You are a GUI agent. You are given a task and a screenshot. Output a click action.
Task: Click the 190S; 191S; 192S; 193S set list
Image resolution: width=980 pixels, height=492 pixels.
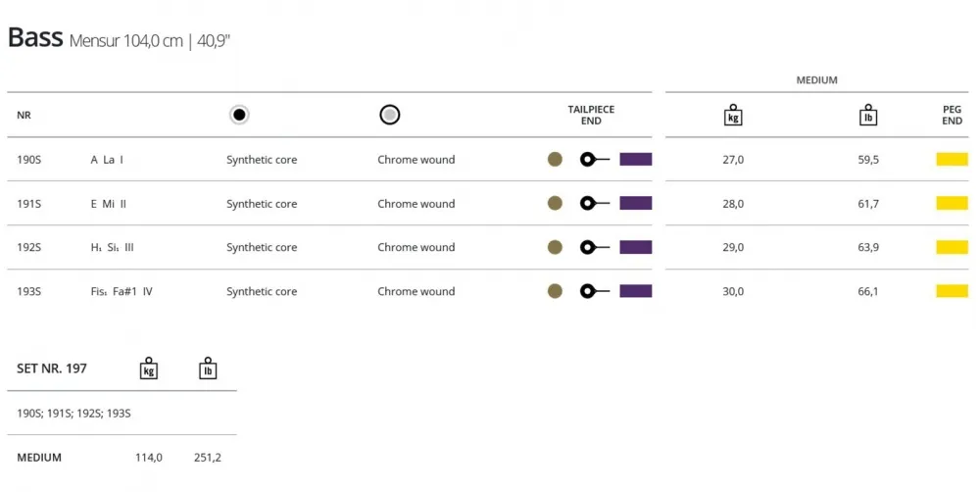tap(73, 414)
